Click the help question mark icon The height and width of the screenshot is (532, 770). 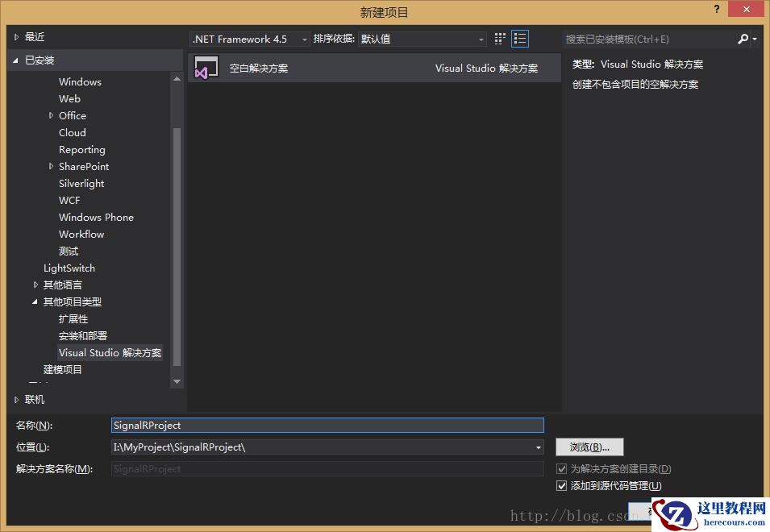tap(717, 10)
